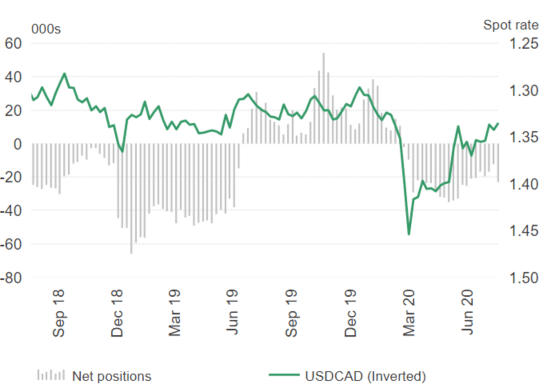Viewport: 544px width, 392px height.
Task: Click the 'Spot rate' axis title
Action: 511,25
